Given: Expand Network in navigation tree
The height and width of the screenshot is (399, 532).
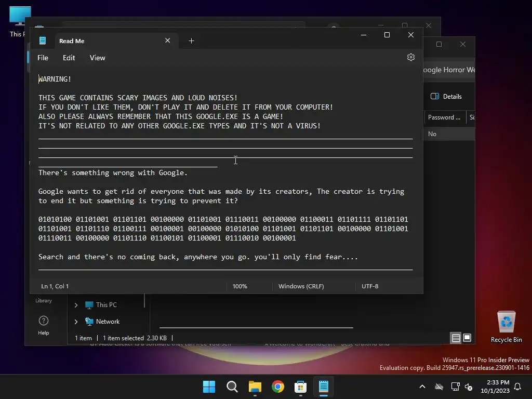Looking at the screenshot, I should (76, 321).
